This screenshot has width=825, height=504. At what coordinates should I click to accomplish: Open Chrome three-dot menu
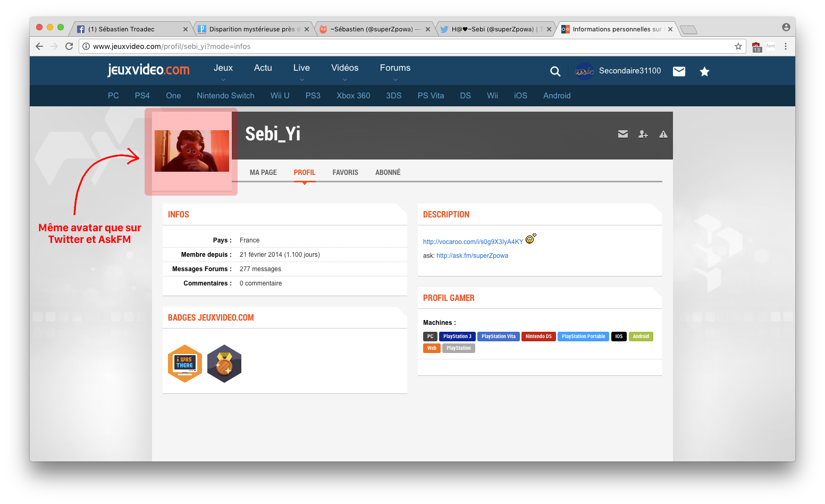pos(786,46)
